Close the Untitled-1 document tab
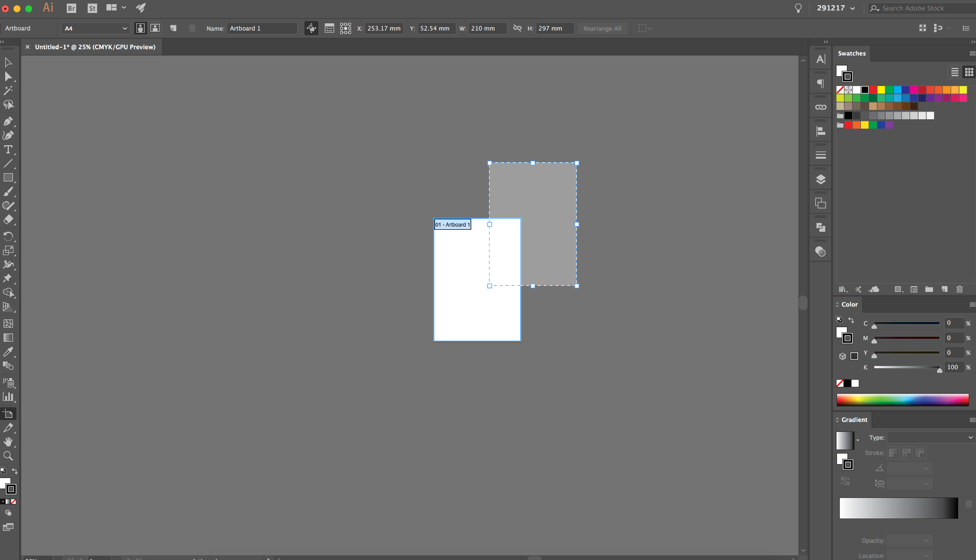The width and height of the screenshot is (976, 560). coord(27,47)
